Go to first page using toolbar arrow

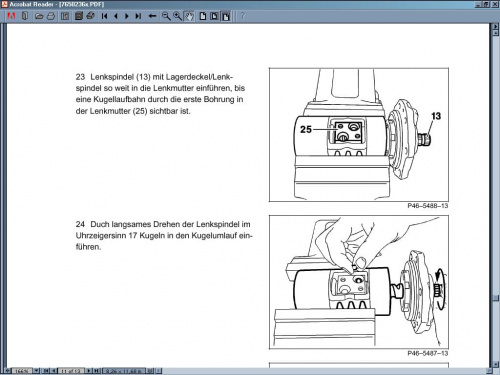(x=104, y=16)
